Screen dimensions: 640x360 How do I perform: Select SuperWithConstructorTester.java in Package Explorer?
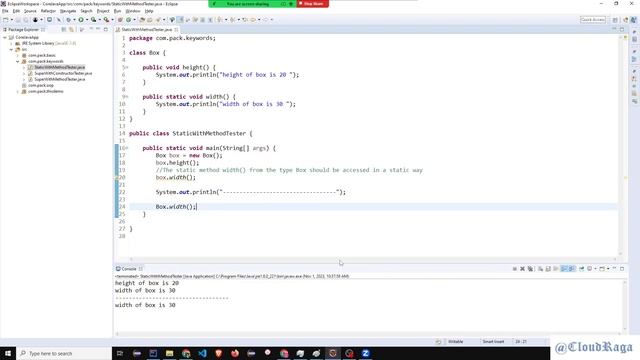63,73
